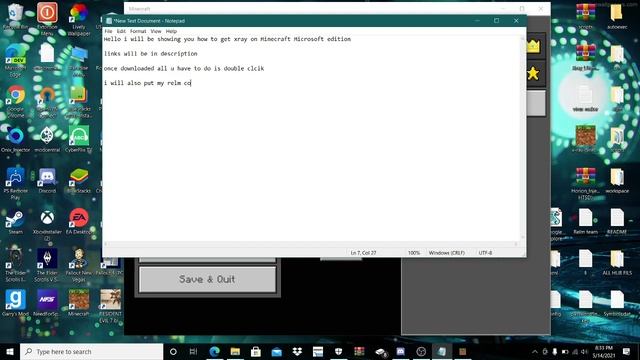
Task: Open Microsoft Store from taskbar
Action: 256,351
